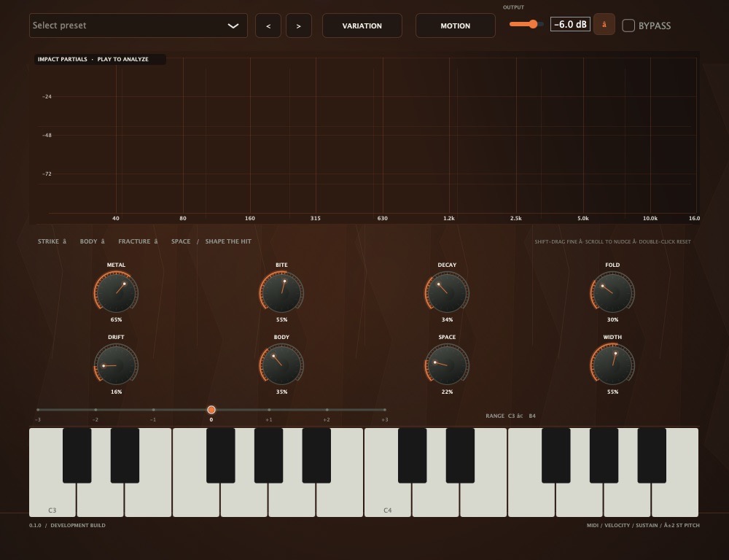Play the A#4 black key
The width and height of the screenshot is (729, 560).
pos(652,455)
